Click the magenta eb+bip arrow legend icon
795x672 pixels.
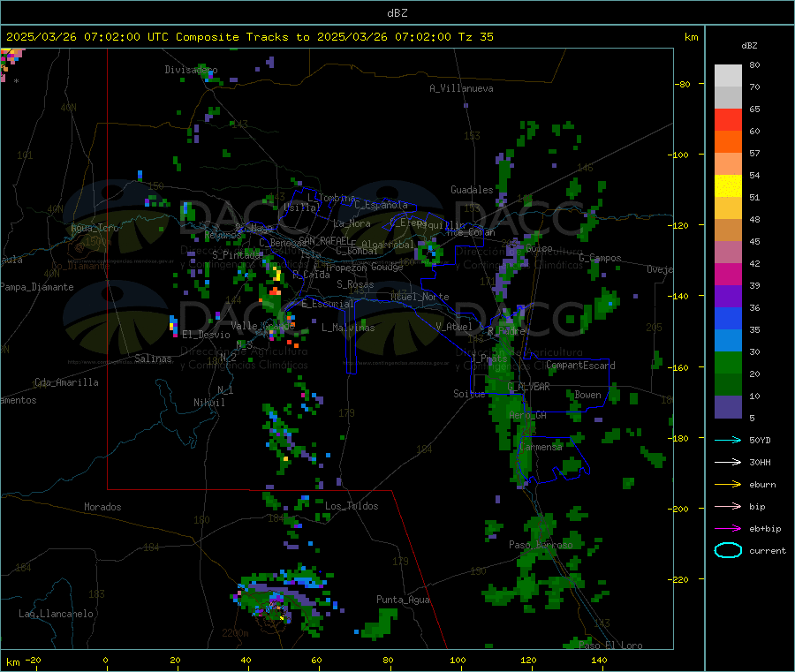(728, 529)
